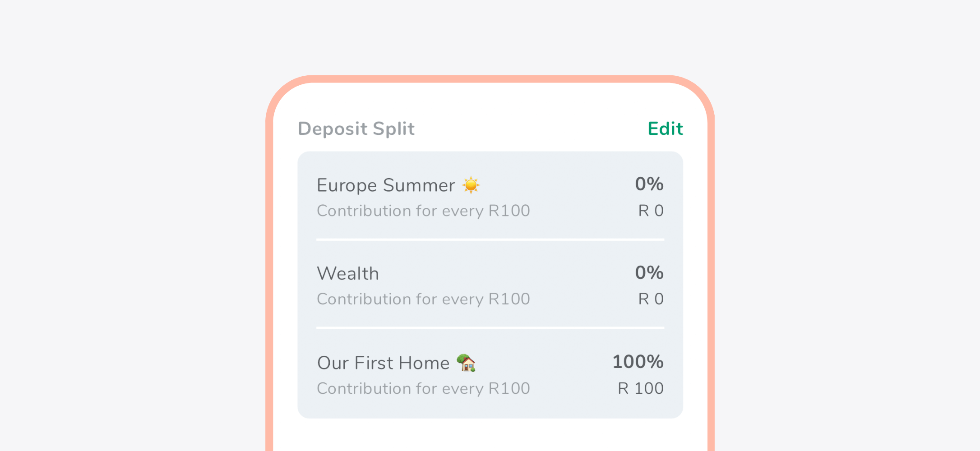Click the Wealth goal name
This screenshot has width=980, height=451.
coord(347,273)
